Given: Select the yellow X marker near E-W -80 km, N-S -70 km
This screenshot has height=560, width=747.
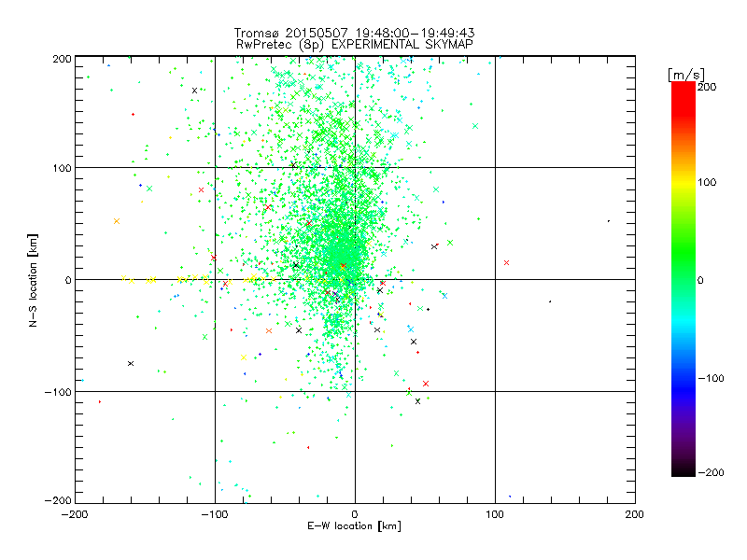Looking at the screenshot, I should [244, 357].
